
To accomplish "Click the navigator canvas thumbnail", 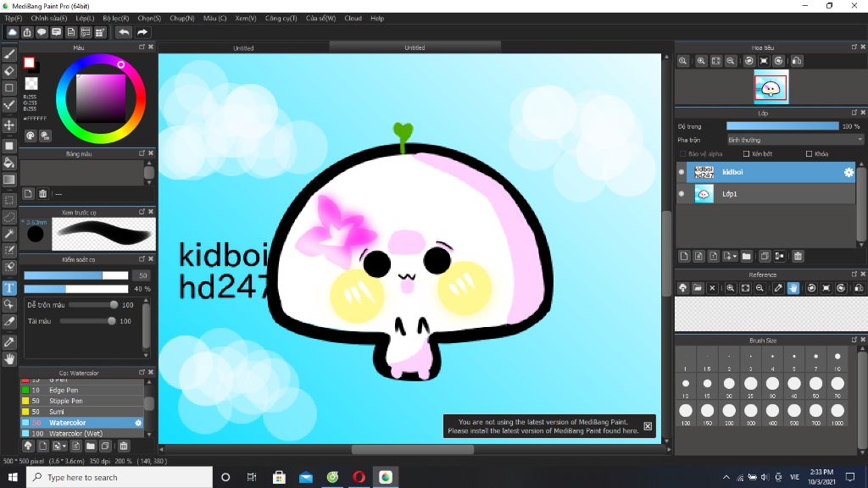I will [x=771, y=87].
